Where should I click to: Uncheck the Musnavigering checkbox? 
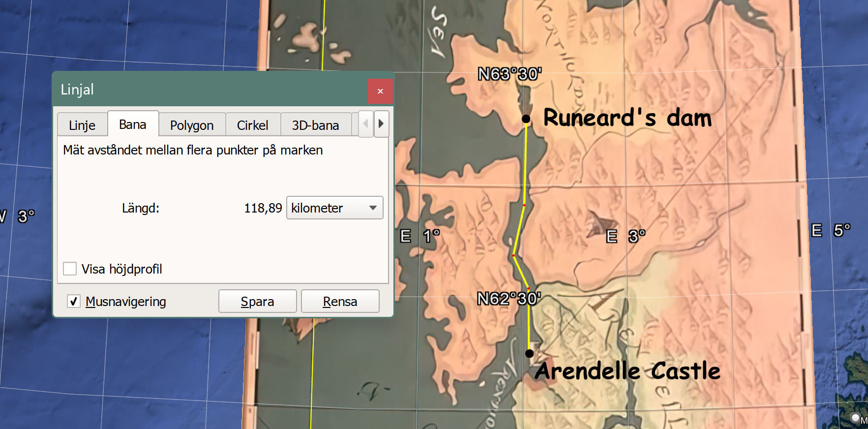pos(73,301)
